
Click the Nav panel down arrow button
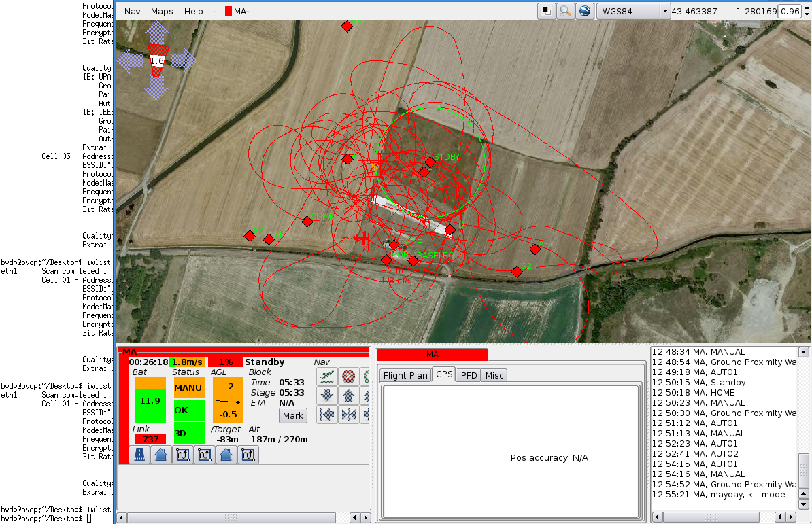click(x=328, y=395)
